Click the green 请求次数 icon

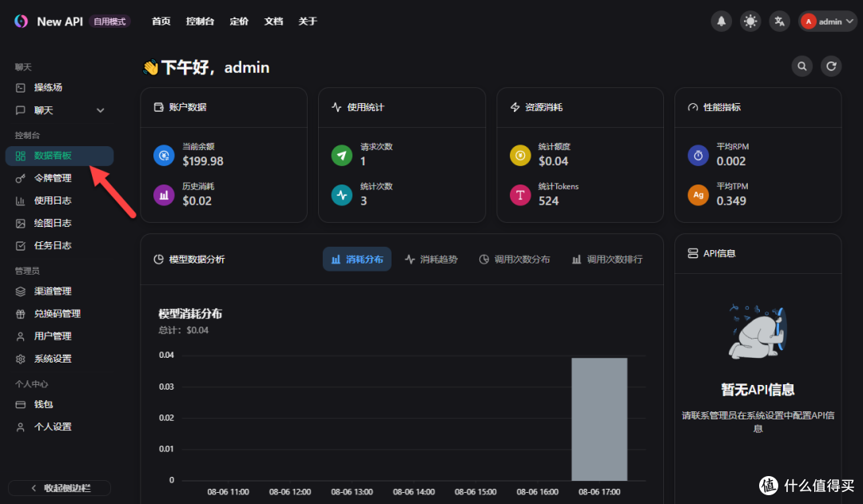pos(342,156)
